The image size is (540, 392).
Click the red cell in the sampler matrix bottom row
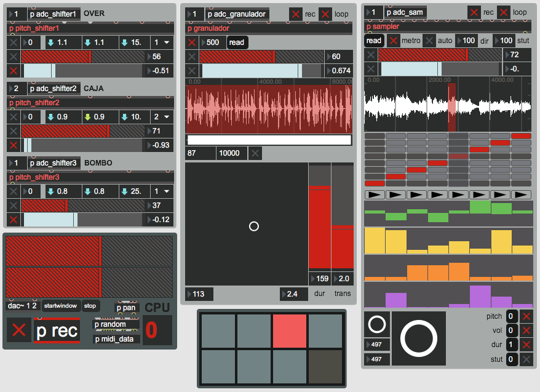375,183
